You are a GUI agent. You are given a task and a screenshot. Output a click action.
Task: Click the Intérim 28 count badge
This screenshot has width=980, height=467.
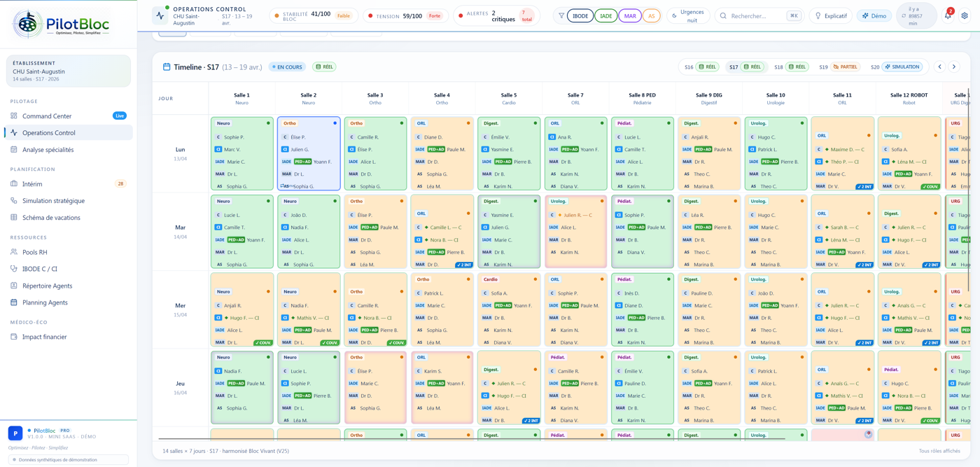tap(120, 183)
